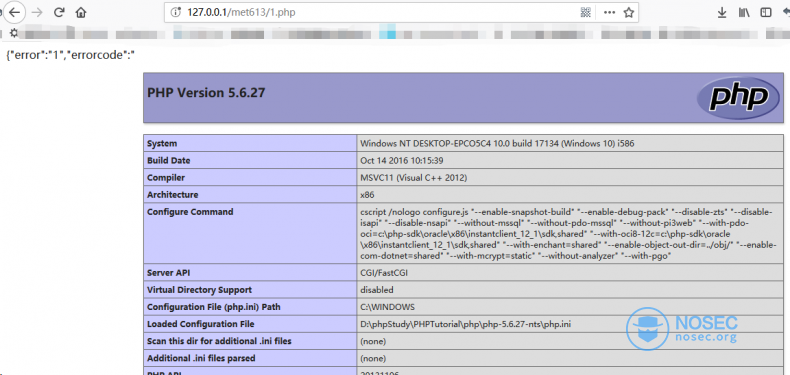Viewport: 790px width, 375px height.
Task: Open bookmarks toolbar gear icon
Action: pos(14,33)
